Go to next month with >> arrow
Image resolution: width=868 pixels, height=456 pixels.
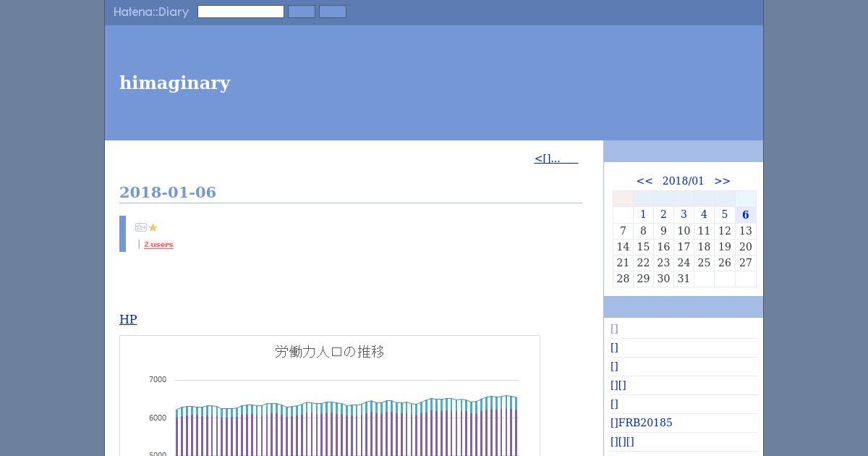point(723,181)
